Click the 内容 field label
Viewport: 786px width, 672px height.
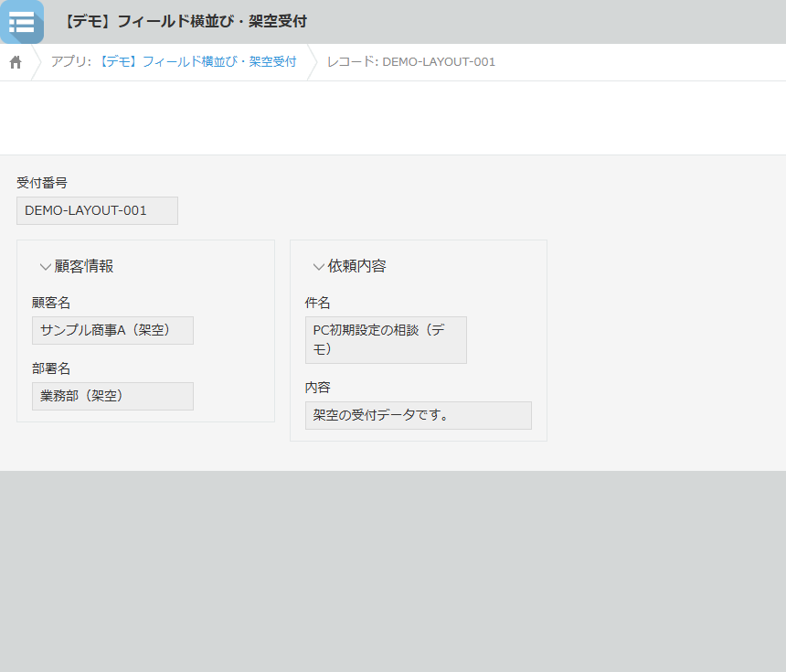click(x=318, y=388)
